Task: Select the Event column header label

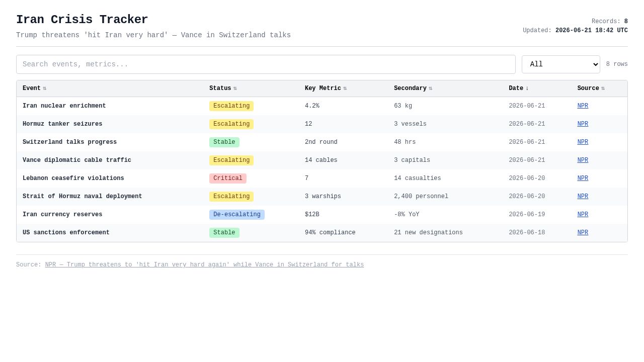Action: pyautogui.click(x=32, y=88)
